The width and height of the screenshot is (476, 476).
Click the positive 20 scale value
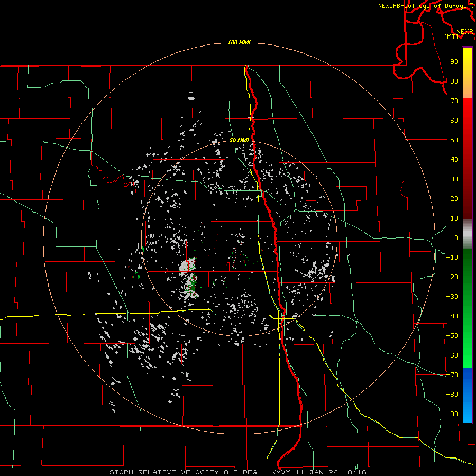click(454, 199)
